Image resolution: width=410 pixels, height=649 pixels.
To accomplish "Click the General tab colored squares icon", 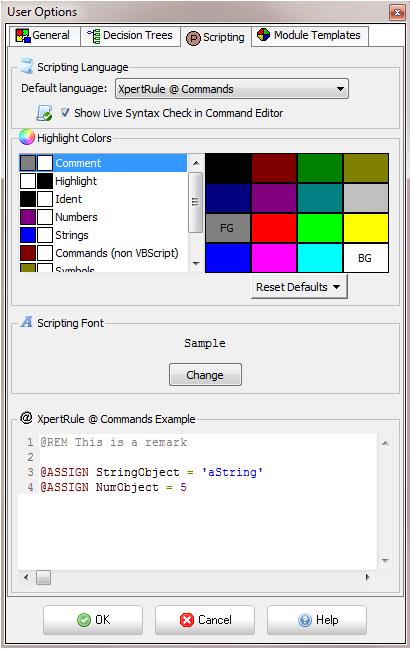I will (23, 36).
